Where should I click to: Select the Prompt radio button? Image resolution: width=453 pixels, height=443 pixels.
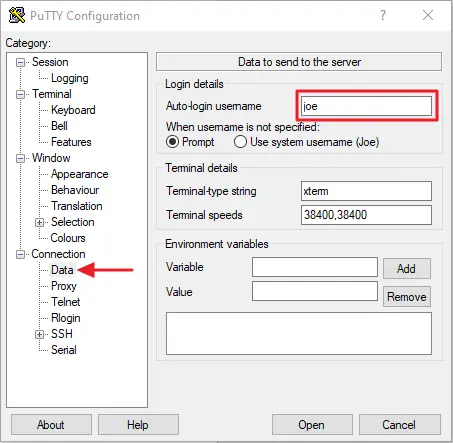(x=173, y=142)
